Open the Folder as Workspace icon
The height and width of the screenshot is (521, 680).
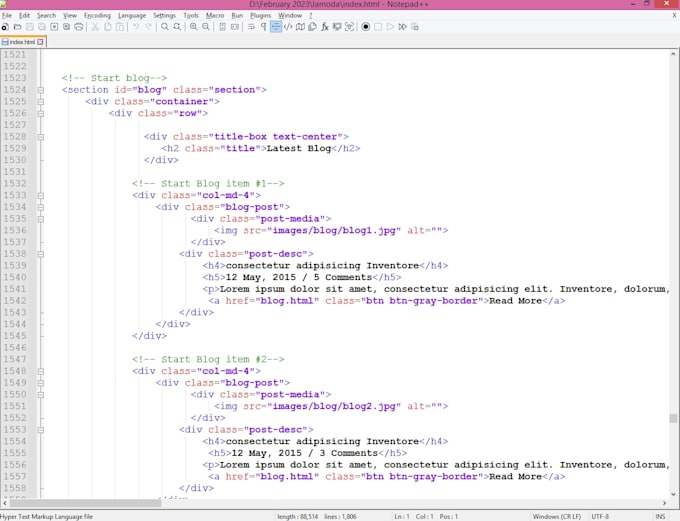337,27
